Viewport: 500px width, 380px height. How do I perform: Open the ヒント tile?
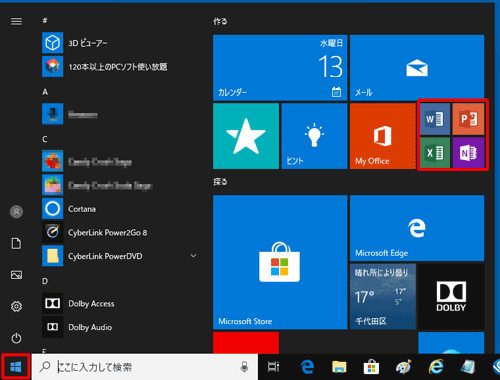(314, 136)
